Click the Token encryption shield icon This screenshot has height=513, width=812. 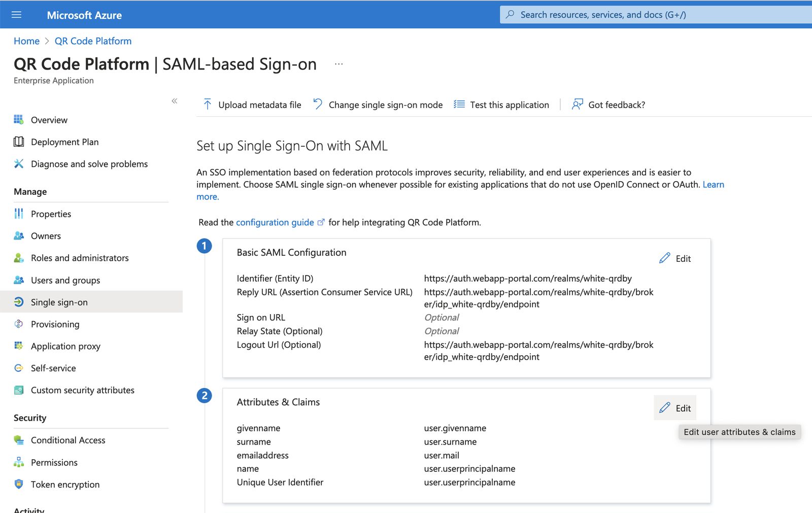19,484
